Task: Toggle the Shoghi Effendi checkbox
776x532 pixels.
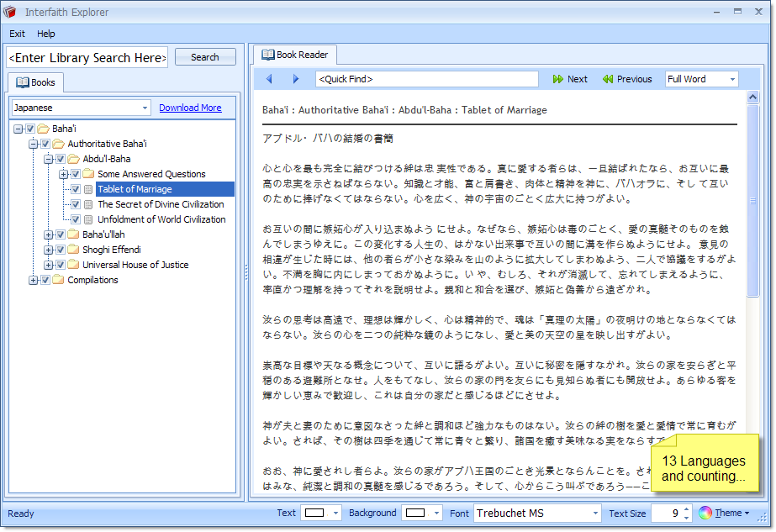Action: [61, 250]
